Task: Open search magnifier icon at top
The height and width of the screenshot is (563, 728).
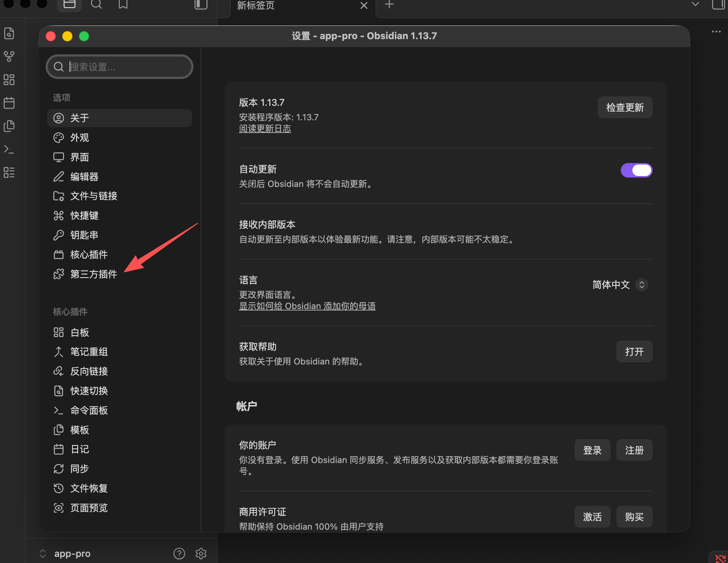Action: tap(96, 4)
